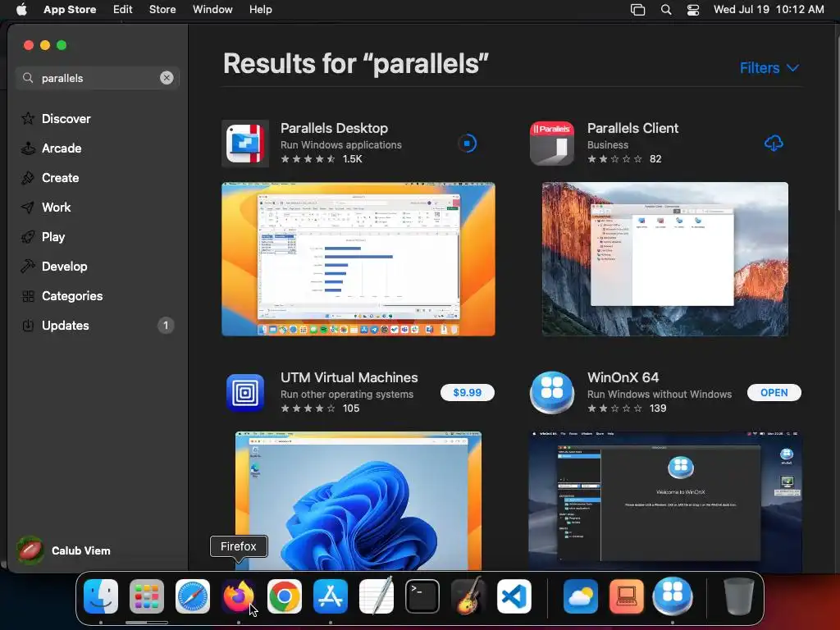Launch Safari from the Dock
This screenshot has height=630, width=840.
pos(193,596)
